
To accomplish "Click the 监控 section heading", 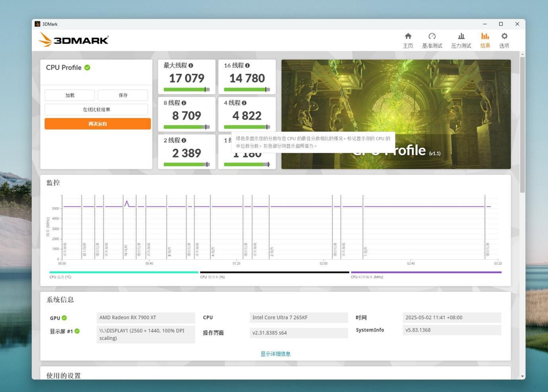I will click(53, 183).
